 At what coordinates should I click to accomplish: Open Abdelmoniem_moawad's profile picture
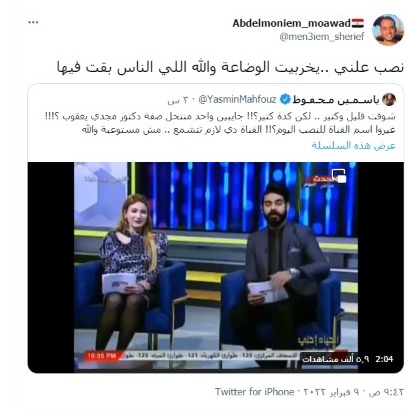[x=388, y=30]
